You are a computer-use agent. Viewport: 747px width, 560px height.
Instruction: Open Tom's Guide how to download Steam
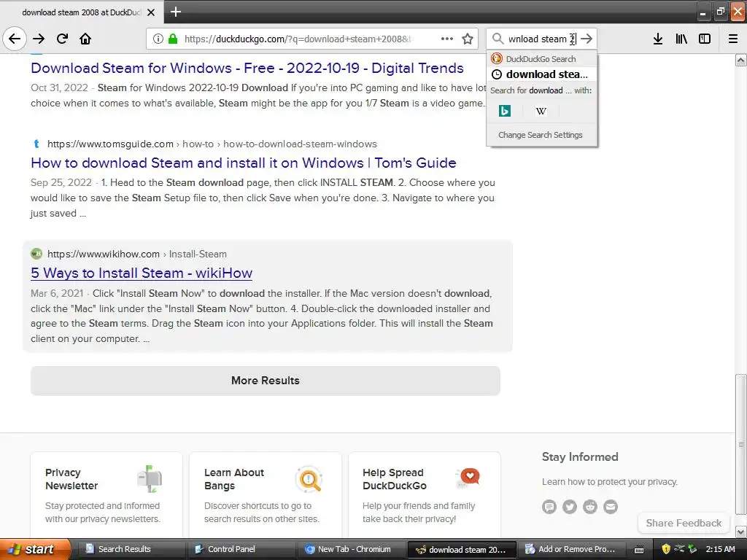244,163
